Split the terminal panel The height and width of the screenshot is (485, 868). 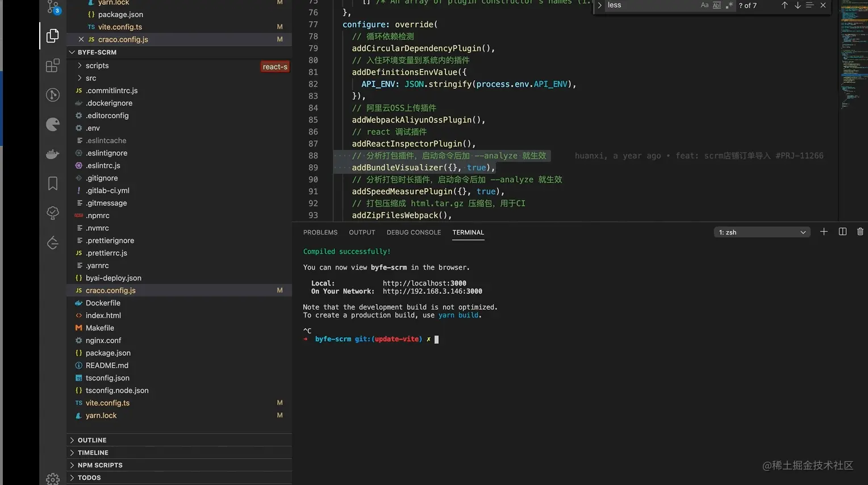[842, 232]
